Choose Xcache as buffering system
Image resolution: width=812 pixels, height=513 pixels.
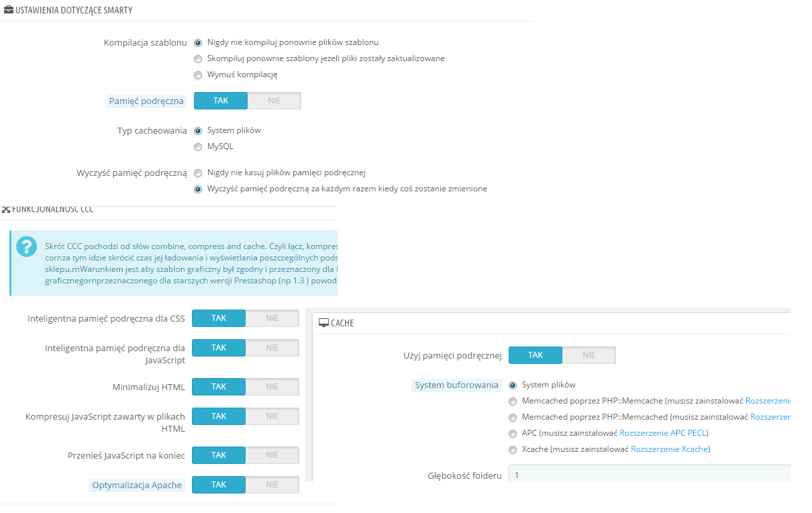(513, 449)
